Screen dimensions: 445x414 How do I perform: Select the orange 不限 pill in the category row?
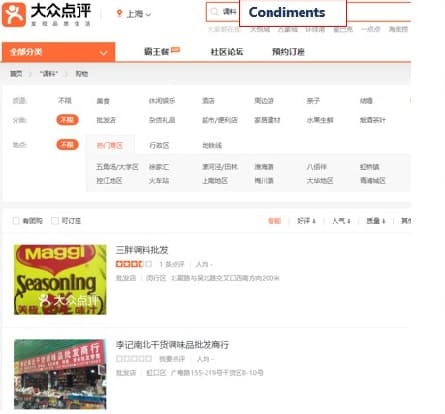[67, 120]
